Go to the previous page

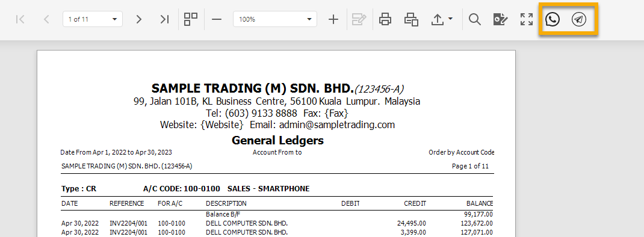tap(46, 19)
